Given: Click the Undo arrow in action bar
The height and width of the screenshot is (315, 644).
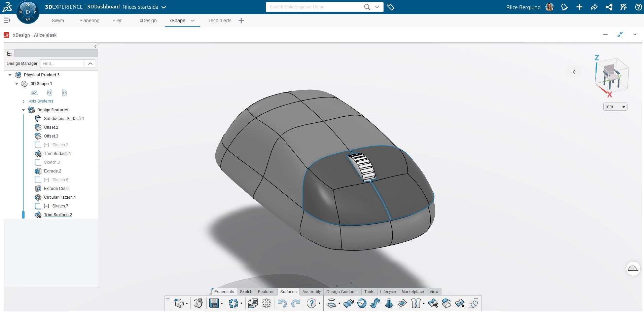Looking at the screenshot, I should coord(282,303).
